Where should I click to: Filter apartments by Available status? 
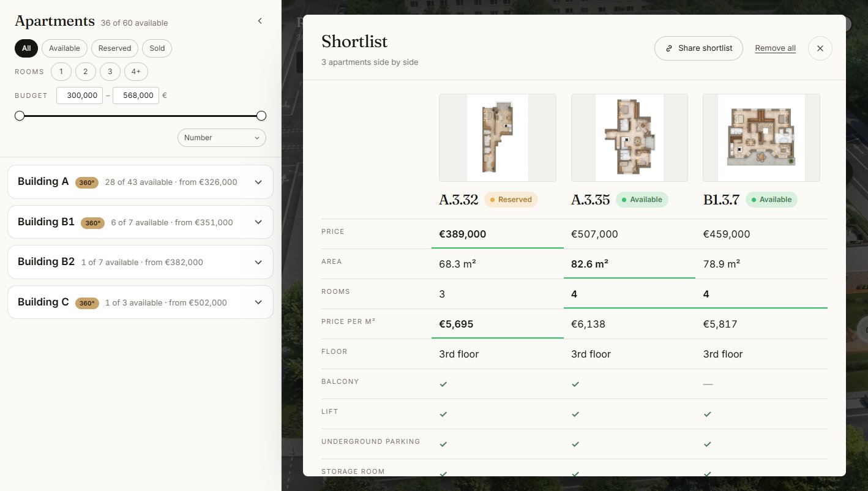click(64, 48)
